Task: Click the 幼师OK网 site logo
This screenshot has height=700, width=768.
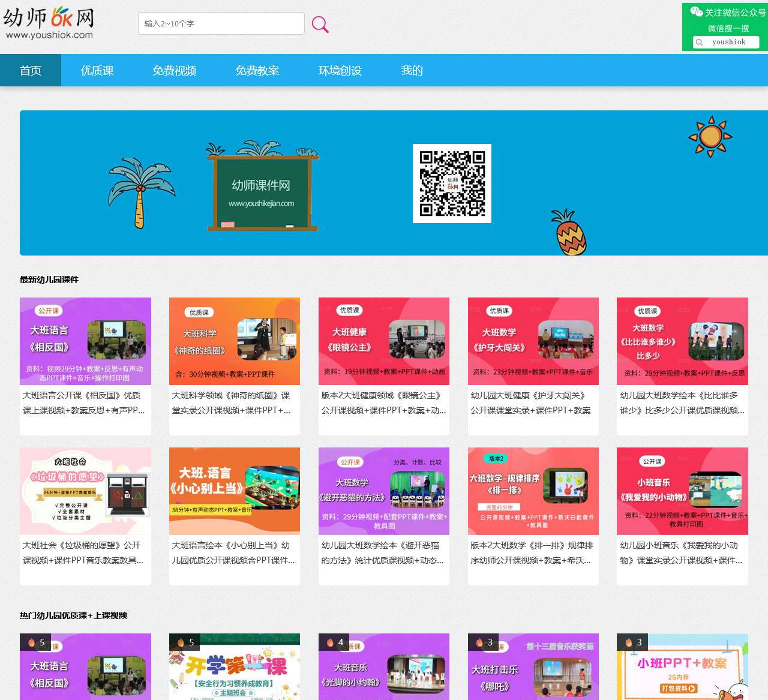Action: (x=49, y=23)
